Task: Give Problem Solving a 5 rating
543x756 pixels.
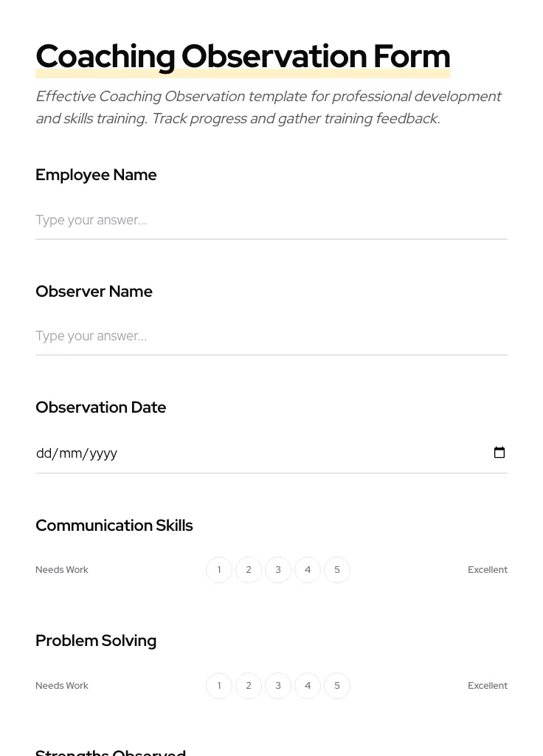Action: pos(337,686)
